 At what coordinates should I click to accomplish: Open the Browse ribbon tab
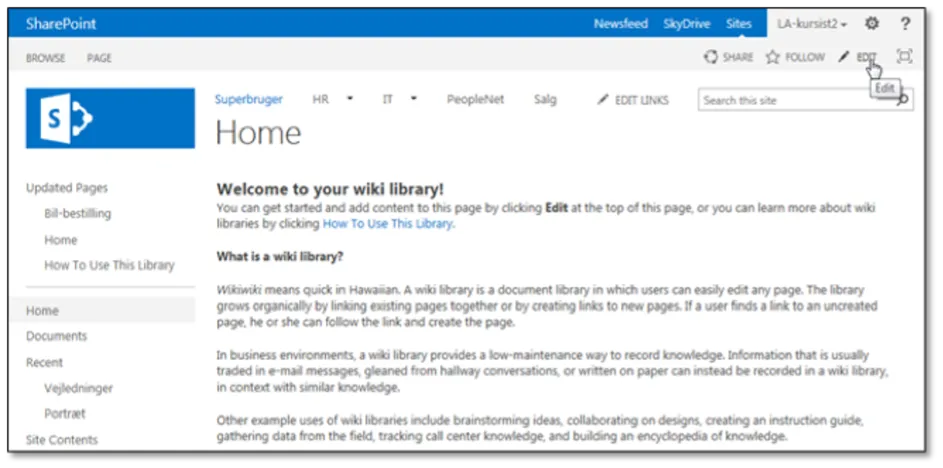45,58
